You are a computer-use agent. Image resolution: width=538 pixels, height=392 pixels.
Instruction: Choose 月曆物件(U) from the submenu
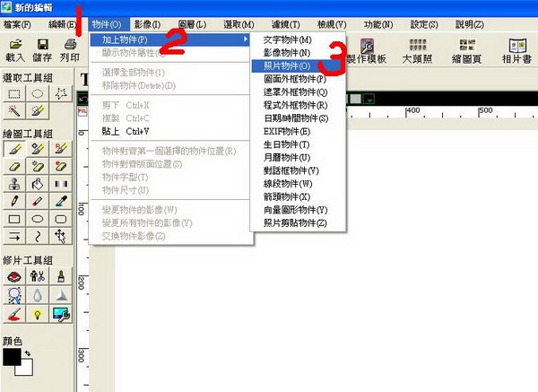click(x=298, y=158)
